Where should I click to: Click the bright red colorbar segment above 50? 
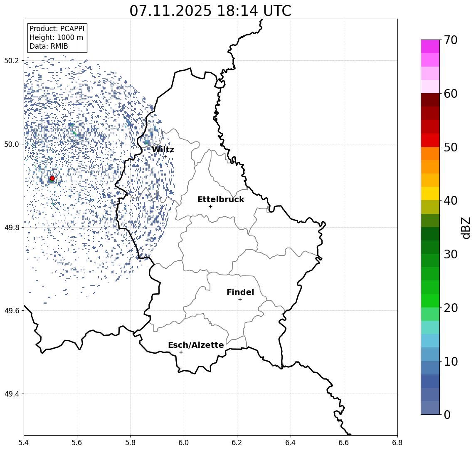(x=430, y=140)
